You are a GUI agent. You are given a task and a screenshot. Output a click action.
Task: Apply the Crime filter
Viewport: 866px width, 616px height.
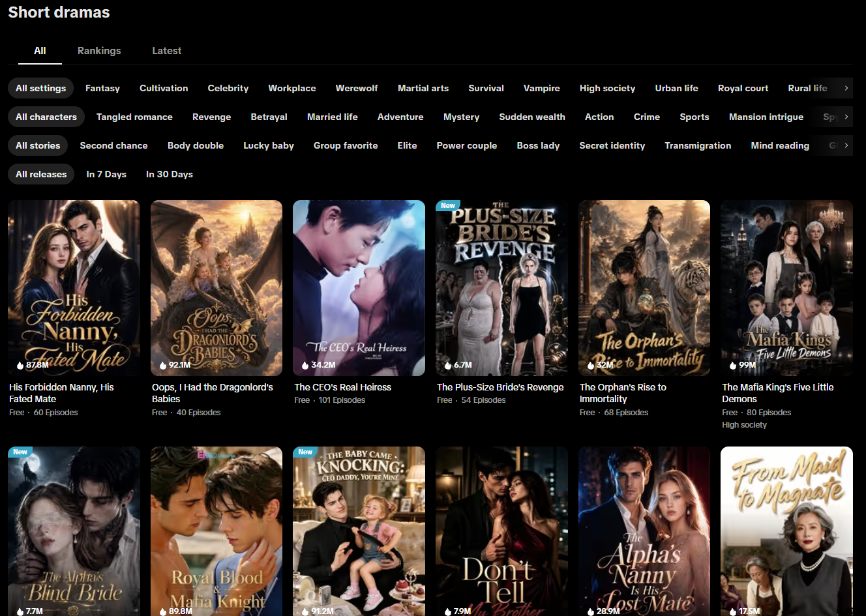click(647, 117)
